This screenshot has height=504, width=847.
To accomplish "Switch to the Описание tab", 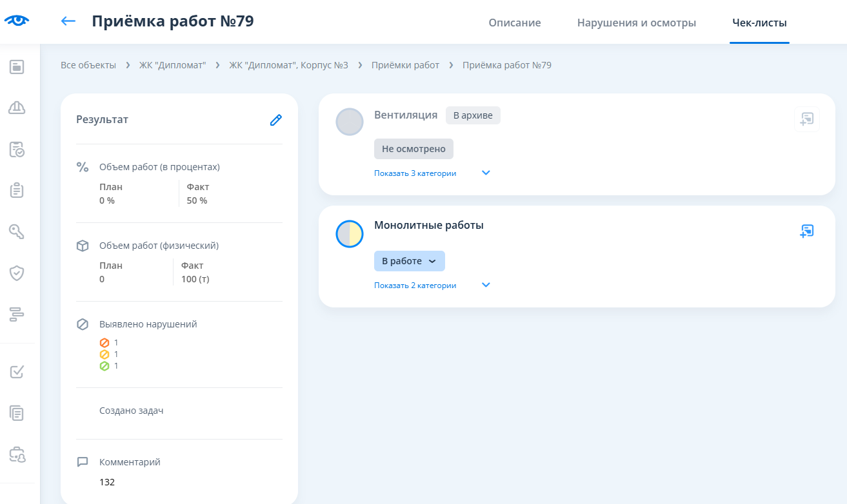I will [x=514, y=23].
